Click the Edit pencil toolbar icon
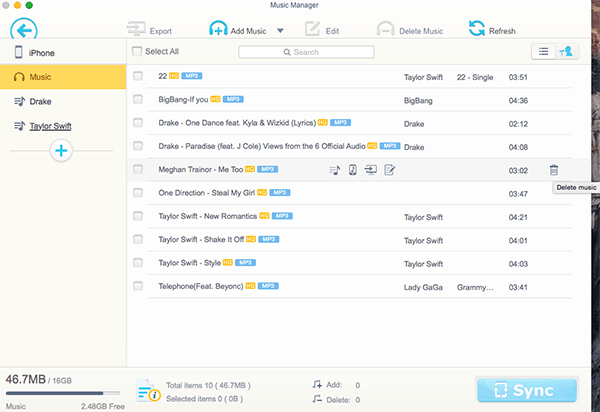600x412 pixels. [x=312, y=29]
